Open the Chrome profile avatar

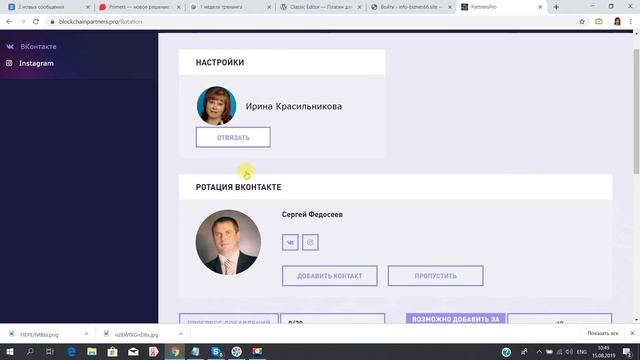(x=617, y=22)
